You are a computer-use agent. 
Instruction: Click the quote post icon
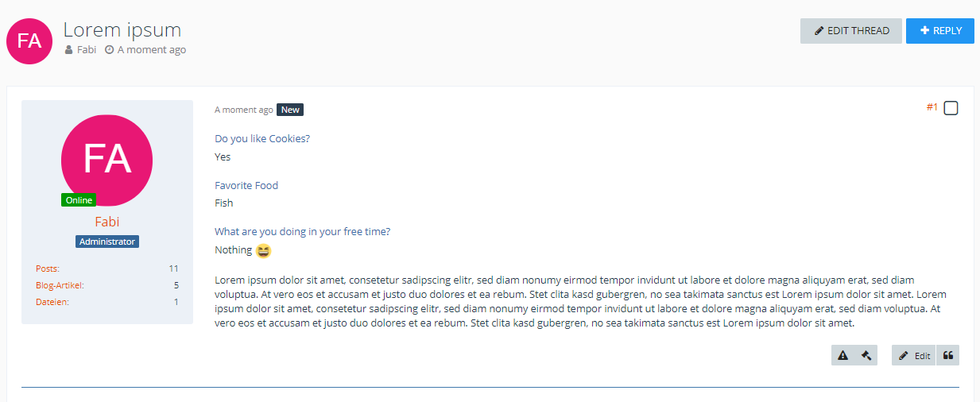pos(948,355)
